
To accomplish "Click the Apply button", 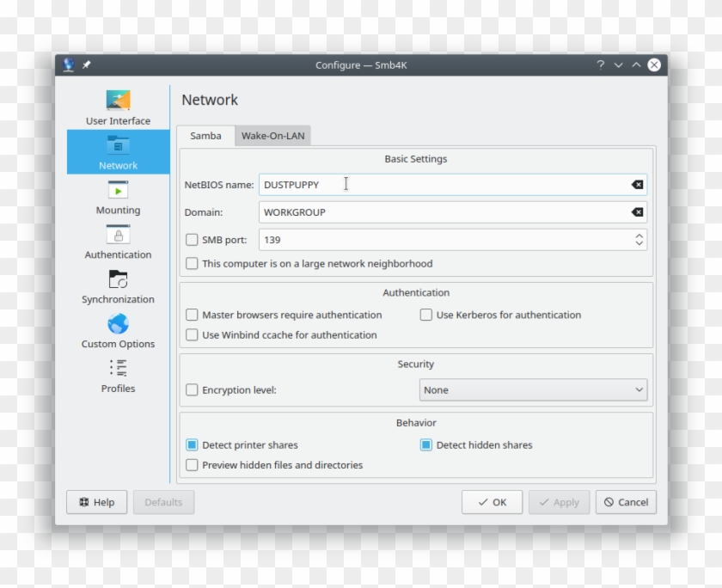I will click(559, 502).
